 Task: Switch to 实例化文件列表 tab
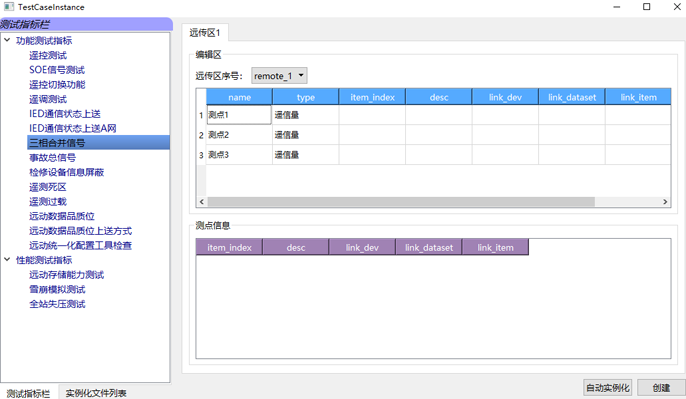click(96, 393)
